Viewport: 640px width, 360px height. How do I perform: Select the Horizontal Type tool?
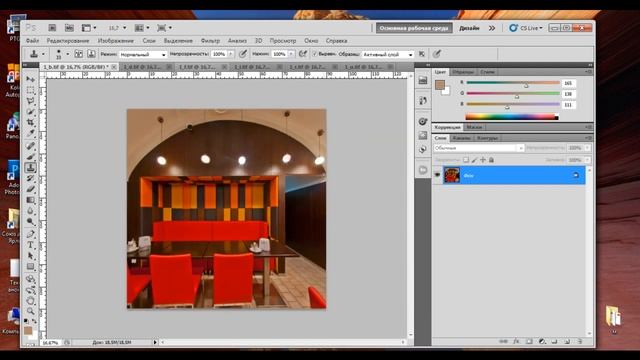coord(31,245)
